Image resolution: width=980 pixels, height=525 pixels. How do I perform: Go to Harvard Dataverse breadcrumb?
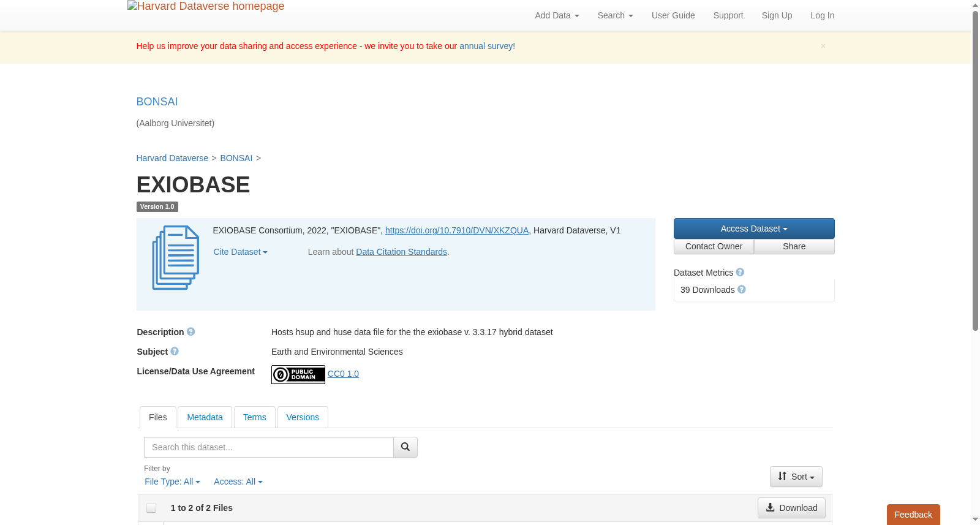(x=172, y=158)
